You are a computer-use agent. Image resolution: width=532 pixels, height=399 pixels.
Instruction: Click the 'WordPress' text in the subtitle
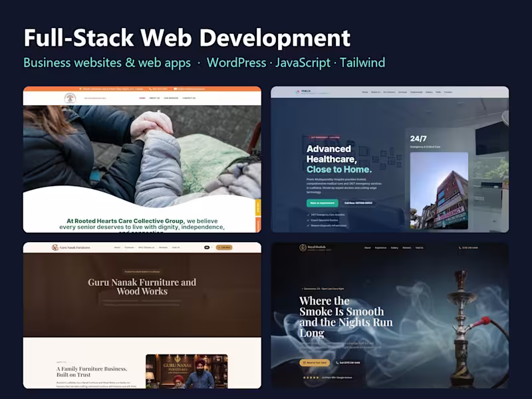coord(237,63)
